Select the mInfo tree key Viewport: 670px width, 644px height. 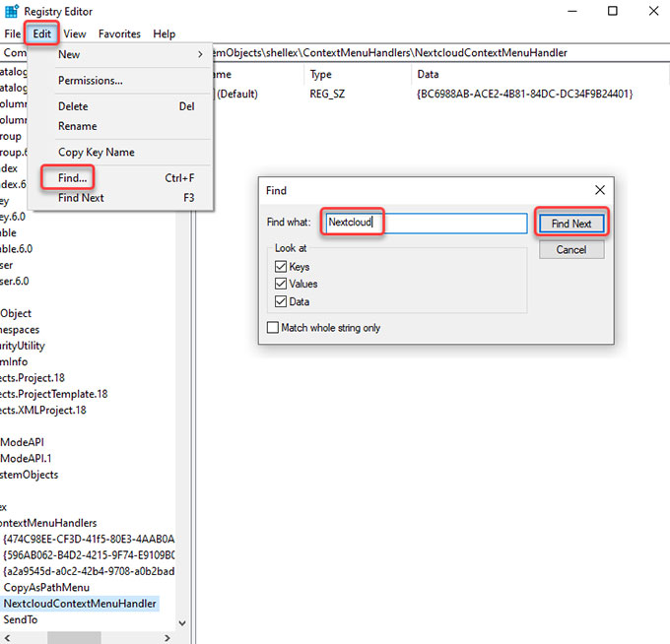pyautogui.click(x=14, y=361)
